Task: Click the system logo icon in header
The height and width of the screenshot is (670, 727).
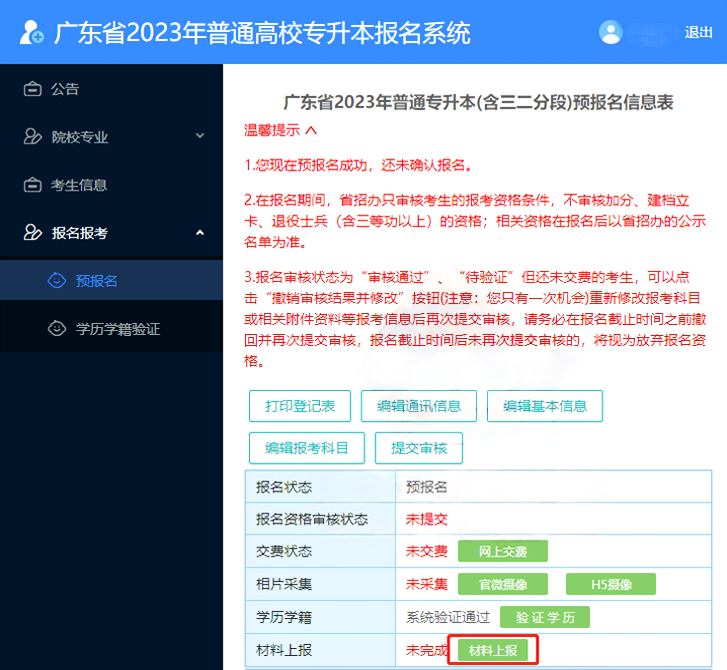Action: coord(31,32)
